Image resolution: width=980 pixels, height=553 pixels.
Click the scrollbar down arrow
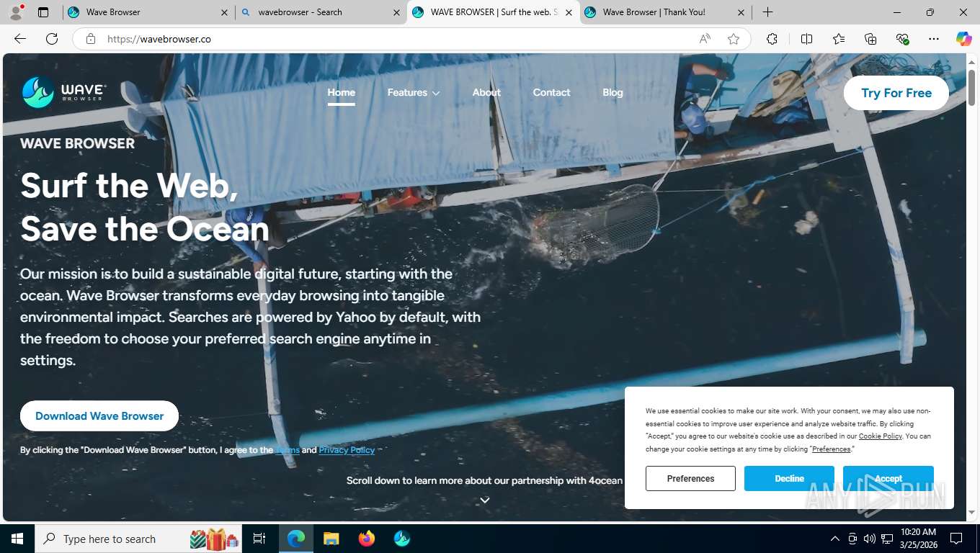point(972,512)
